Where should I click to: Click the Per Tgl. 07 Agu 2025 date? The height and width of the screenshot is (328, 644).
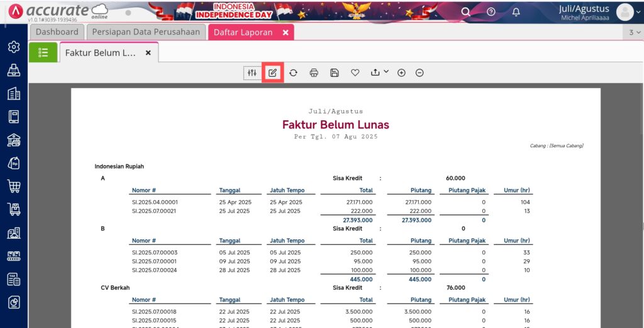[336, 137]
